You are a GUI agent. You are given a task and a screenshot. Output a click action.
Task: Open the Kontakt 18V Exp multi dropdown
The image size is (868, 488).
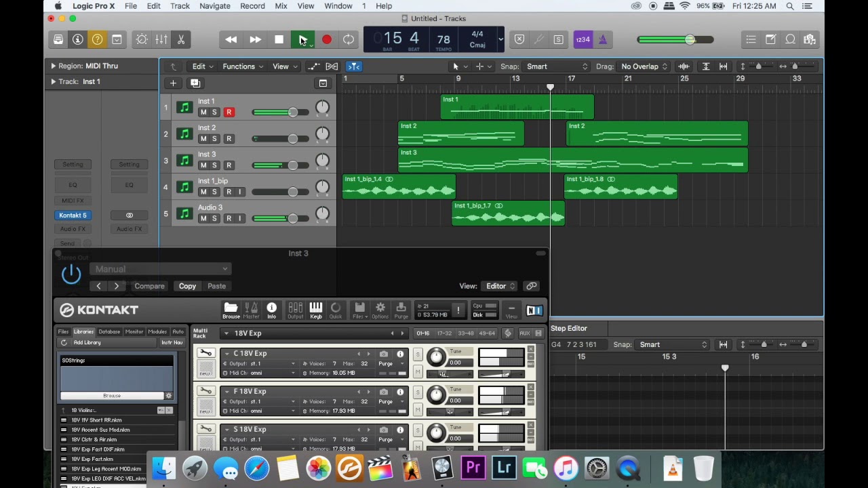pyautogui.click(x=226, y=333)
